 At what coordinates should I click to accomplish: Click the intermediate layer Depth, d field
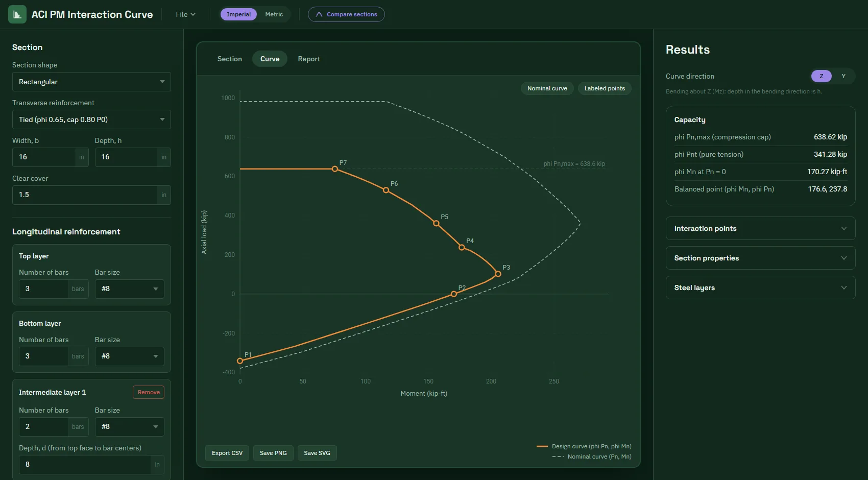pos(85,465)
